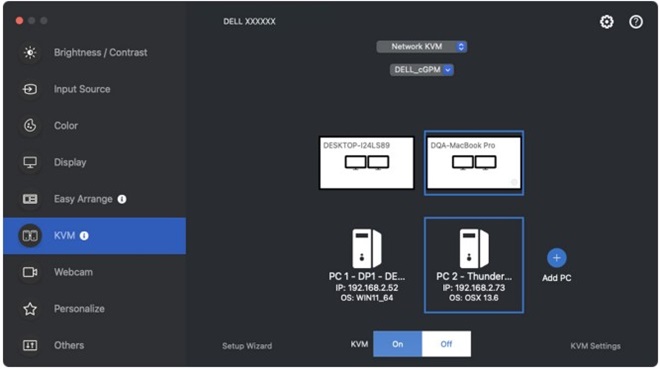Click the Webcam camera icon
This screenshot has width=660, height=369.
tap(30, 272)
